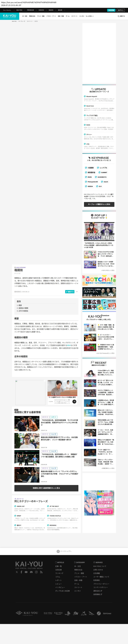
Task: Click SUMMIT tag in KEYPHRASE
Action: pos(103,173)
